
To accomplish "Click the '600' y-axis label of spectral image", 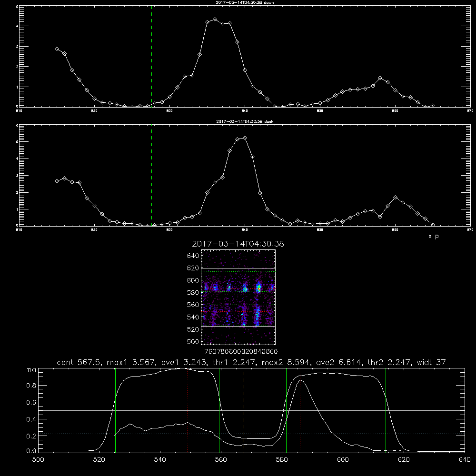I will 193,280.
